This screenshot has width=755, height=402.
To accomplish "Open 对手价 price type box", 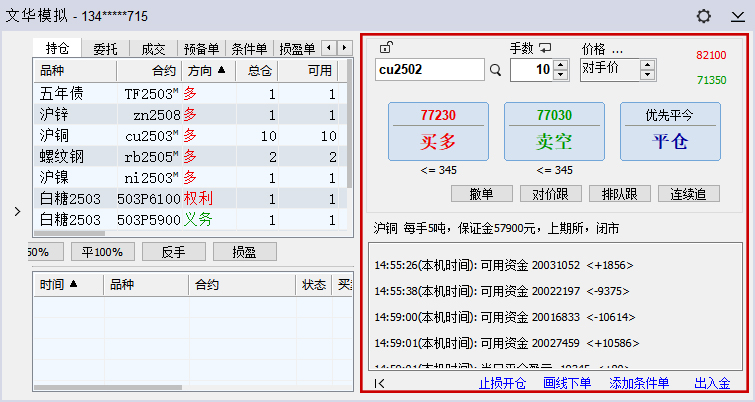I will 611,69.
